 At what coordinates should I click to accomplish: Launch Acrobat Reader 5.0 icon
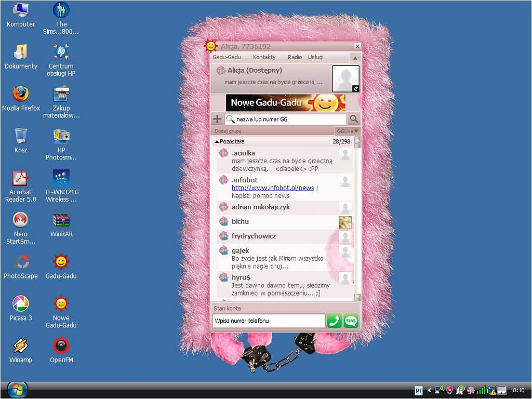click(21, 186)
